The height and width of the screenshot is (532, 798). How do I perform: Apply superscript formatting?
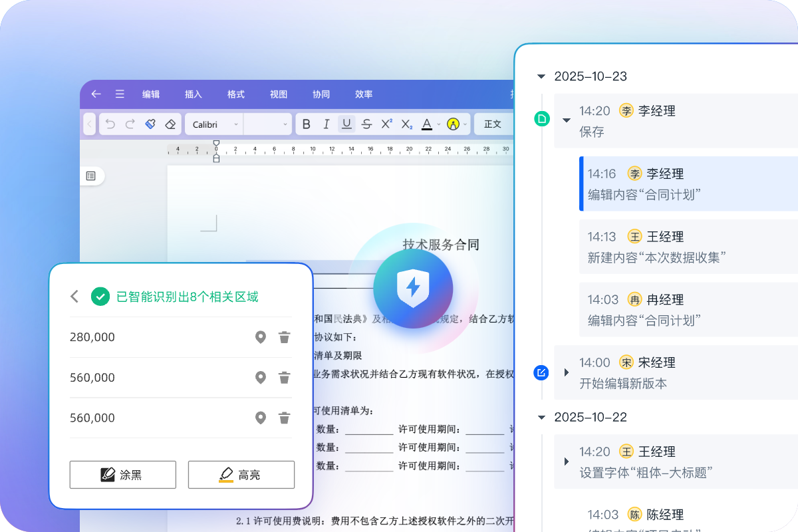(386, 124)
